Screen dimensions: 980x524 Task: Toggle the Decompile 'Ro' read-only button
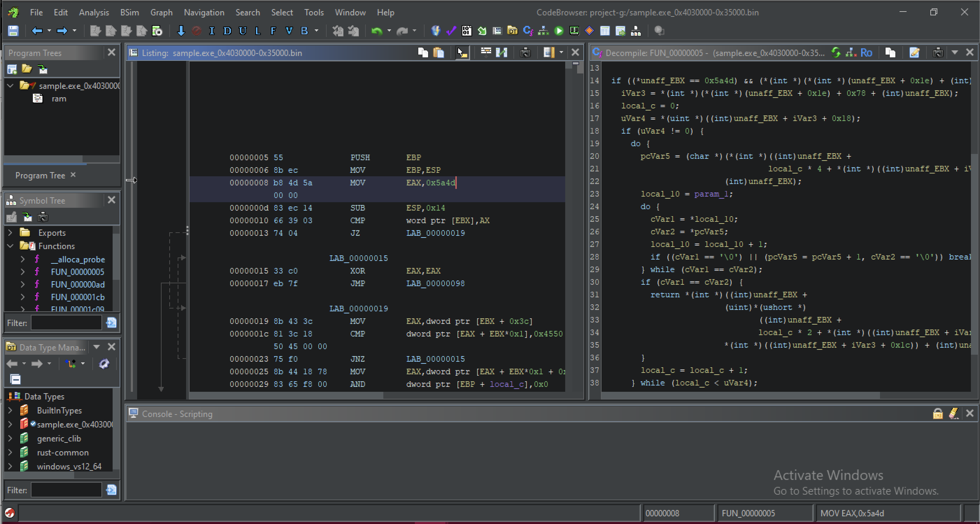pos(866,52)
